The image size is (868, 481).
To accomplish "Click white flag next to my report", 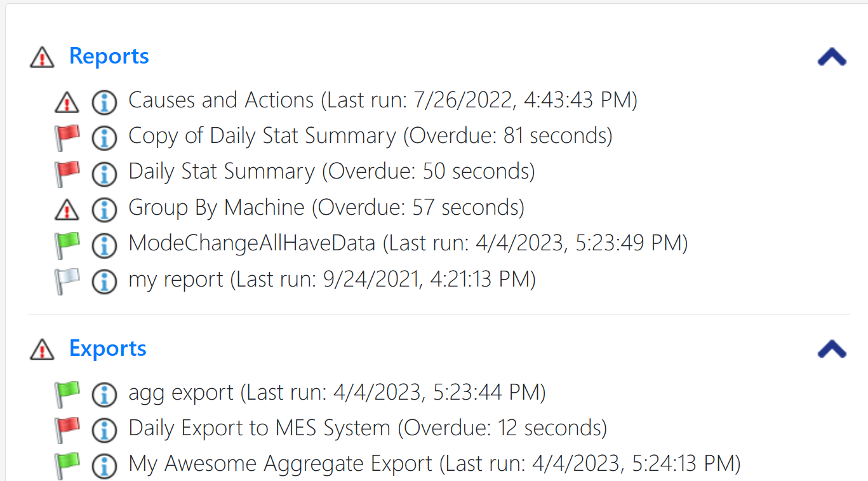I will click(67, 280).
